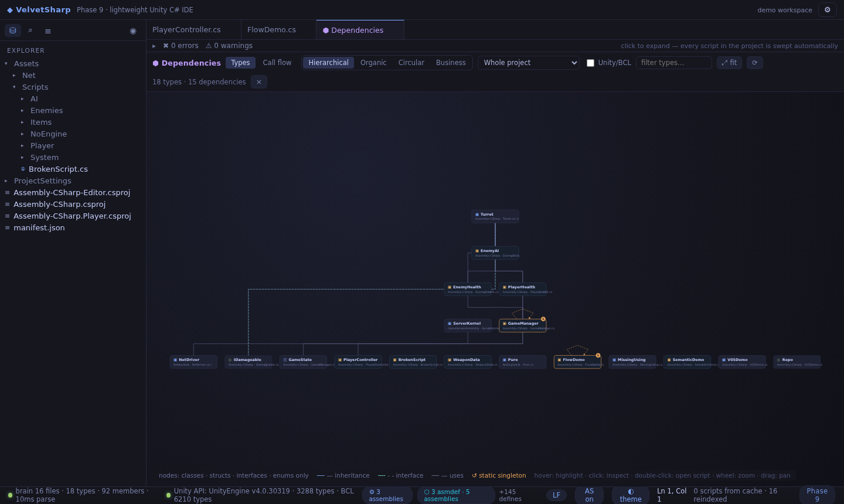
Task: Click the LF line ending button
Action: pyautogui.click(x=556, y=495)
